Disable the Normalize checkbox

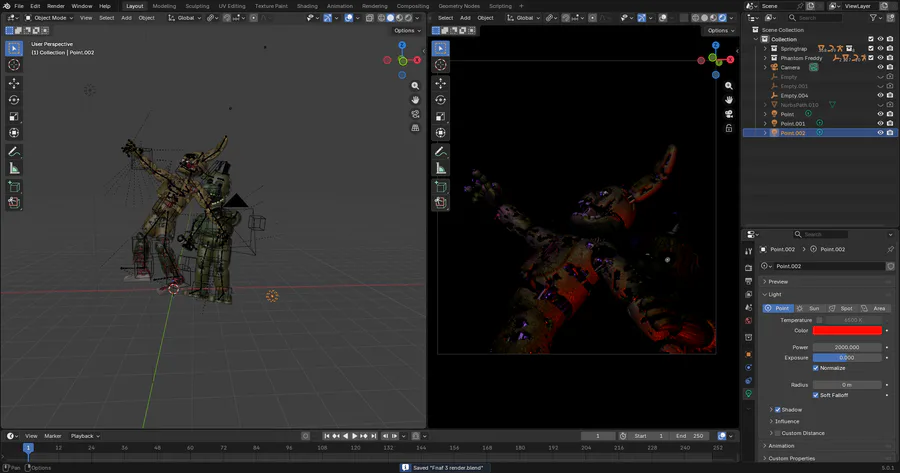pyautogui.click(x=816, y=368)
